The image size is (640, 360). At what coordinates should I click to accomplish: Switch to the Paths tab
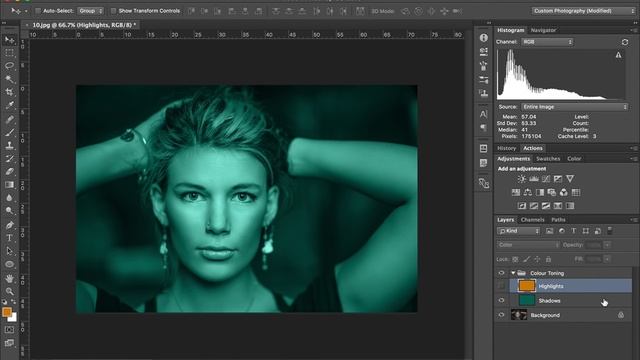[x=558, y=220]
